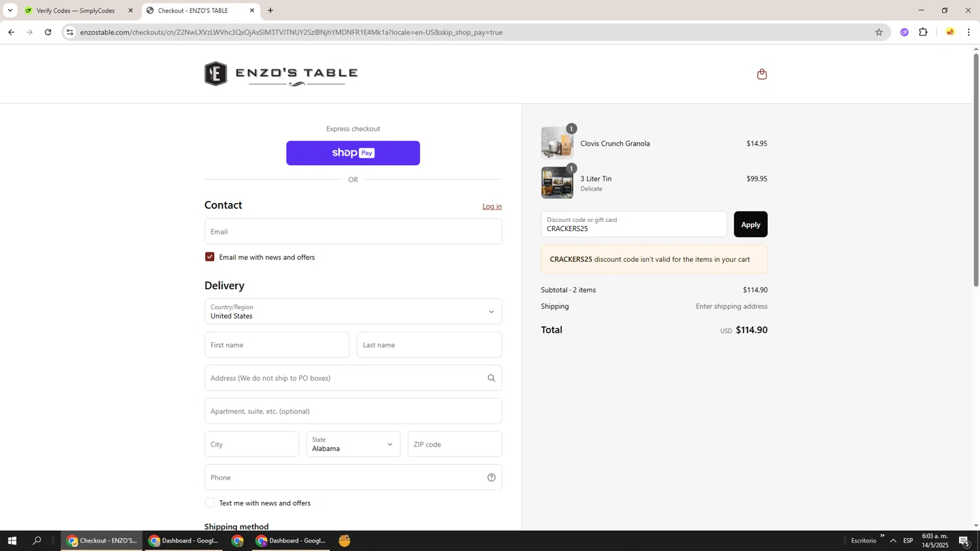Open the taskbar notification center icon

click(964, 541)
